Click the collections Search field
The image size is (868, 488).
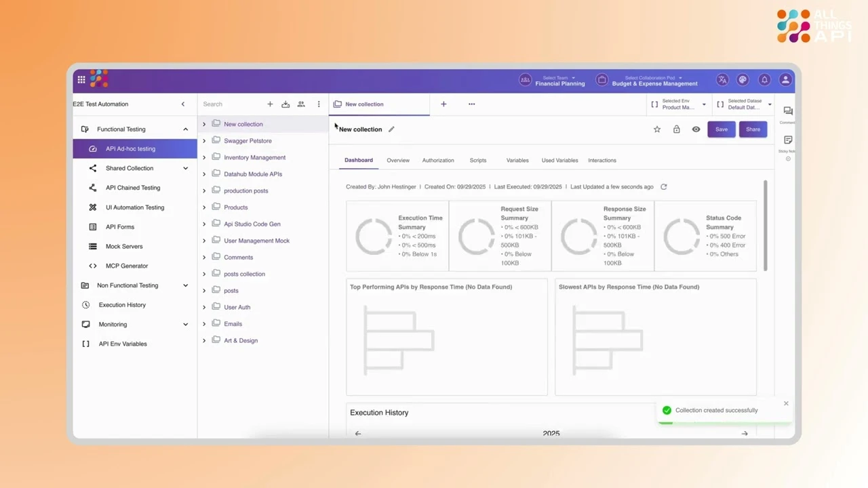coord(231,104)
